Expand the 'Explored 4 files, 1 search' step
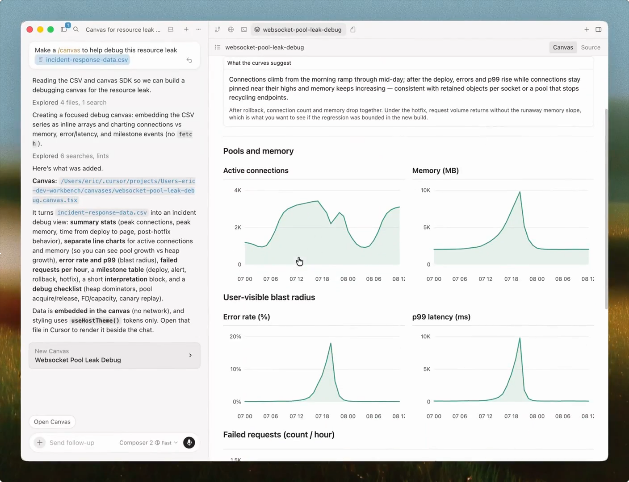629x482 pixels. (69, 102)
